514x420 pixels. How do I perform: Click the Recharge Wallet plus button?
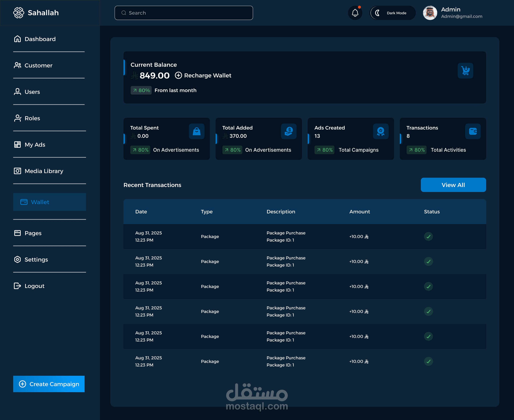point(178,75)
